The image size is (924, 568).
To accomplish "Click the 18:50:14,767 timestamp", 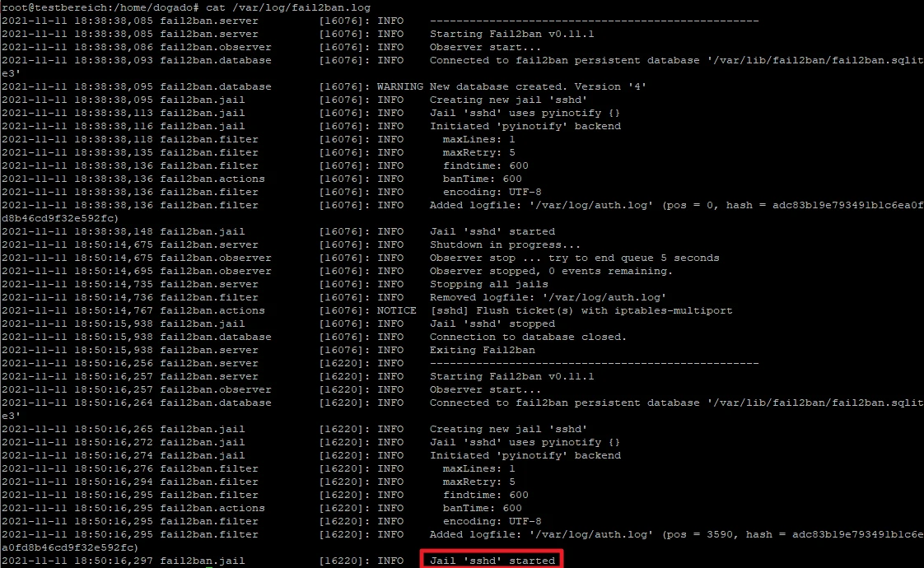I will point(77,310).
